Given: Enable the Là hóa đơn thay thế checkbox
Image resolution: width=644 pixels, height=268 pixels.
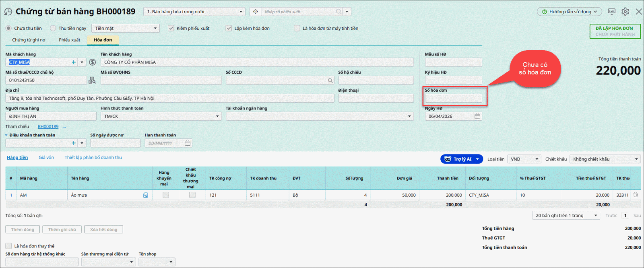Looking at the screenshot, I should (8, 246).
